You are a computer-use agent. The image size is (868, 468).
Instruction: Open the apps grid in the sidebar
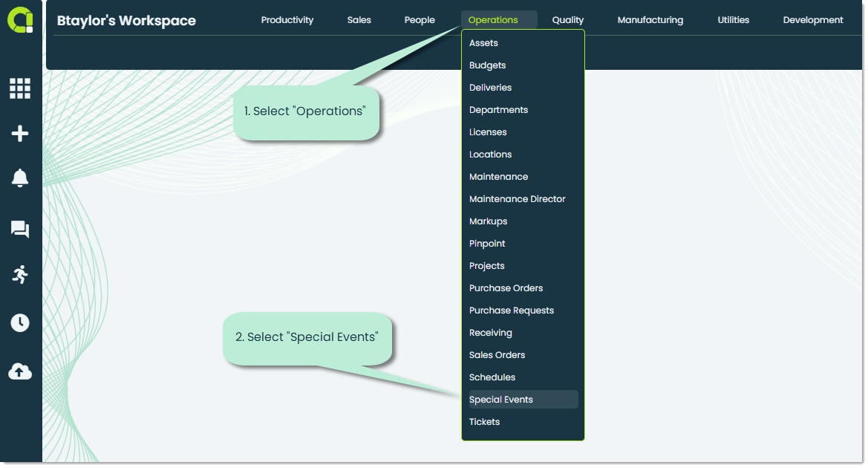(19, 88)
